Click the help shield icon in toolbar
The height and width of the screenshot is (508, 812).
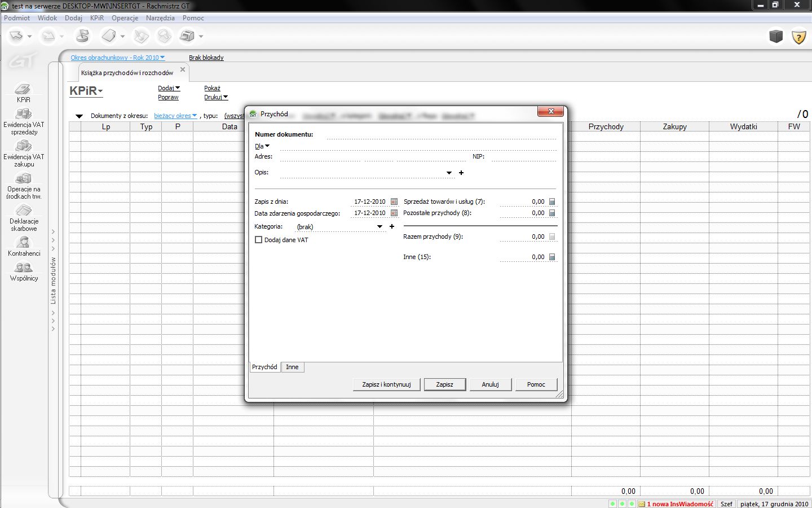(x=798, y=37)
